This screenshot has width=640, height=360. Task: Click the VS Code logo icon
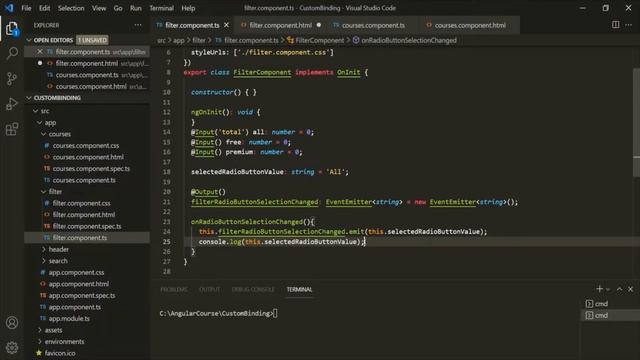pyautogui.click(x=9, y=8)
